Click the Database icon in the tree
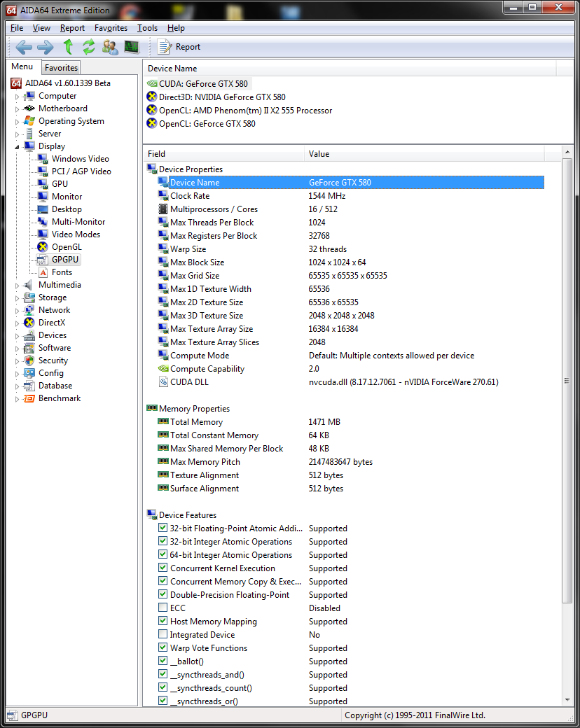 tap(29, 386)
